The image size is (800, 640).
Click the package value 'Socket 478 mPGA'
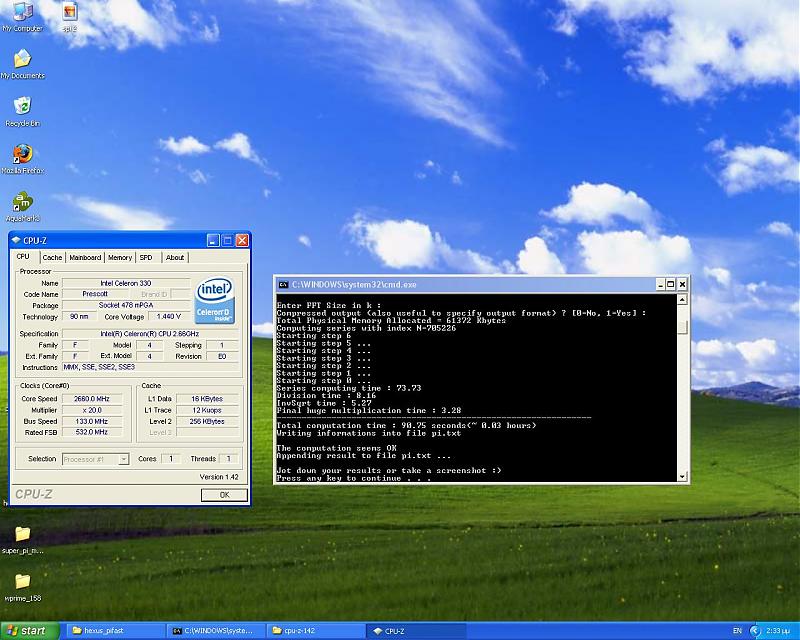[126, 305]
